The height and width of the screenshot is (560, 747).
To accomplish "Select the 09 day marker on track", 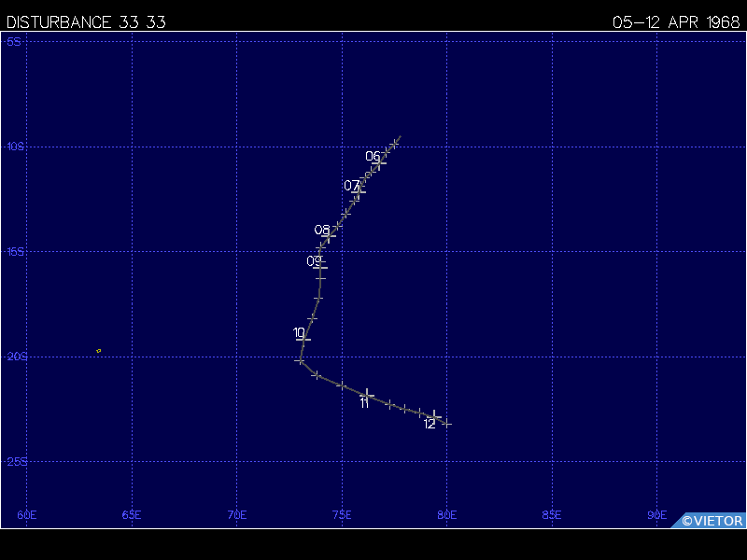I will (320, 268).
